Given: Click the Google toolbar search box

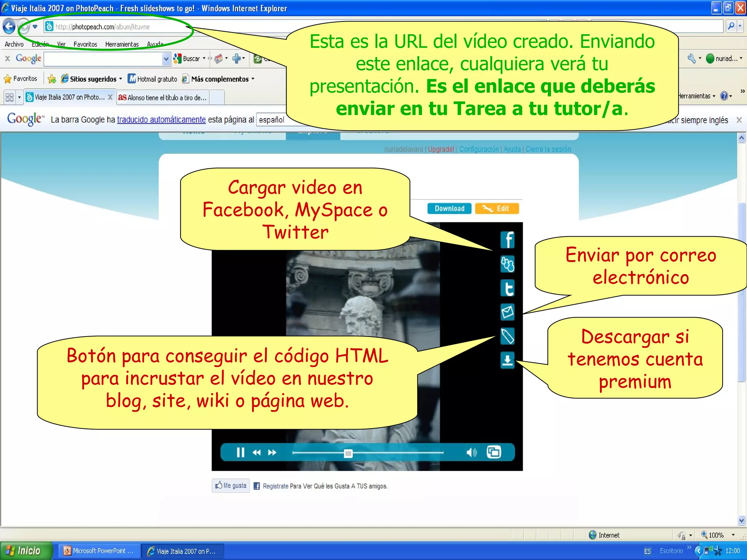Looking at the screenshot, I should [103, 59].
